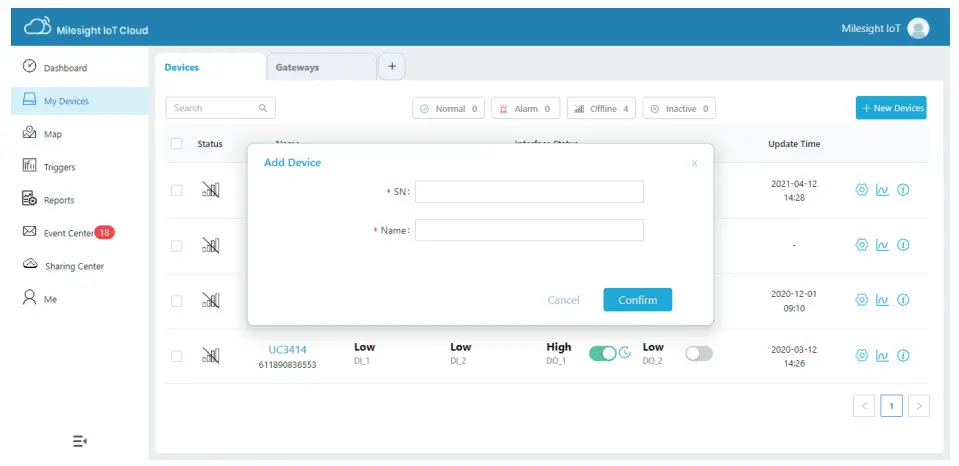The height and width of the screenshot is (466, 959).
Task: Collapse the sidebar with the bottom menu icon
Action: (80, 441)
